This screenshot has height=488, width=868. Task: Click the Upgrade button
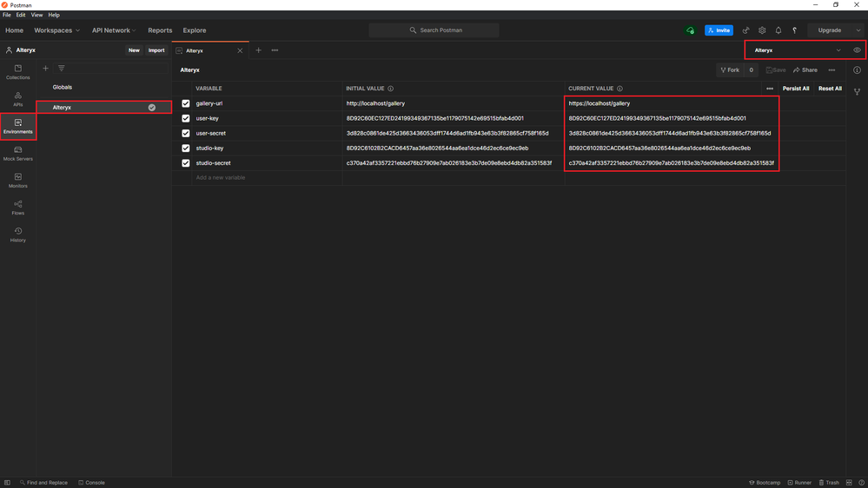pos(829,30)
